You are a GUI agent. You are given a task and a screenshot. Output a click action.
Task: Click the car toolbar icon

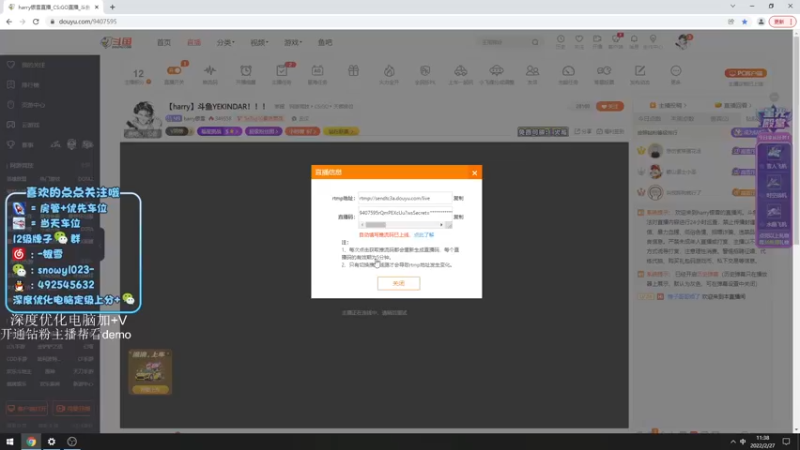click(x=461, y=70)
